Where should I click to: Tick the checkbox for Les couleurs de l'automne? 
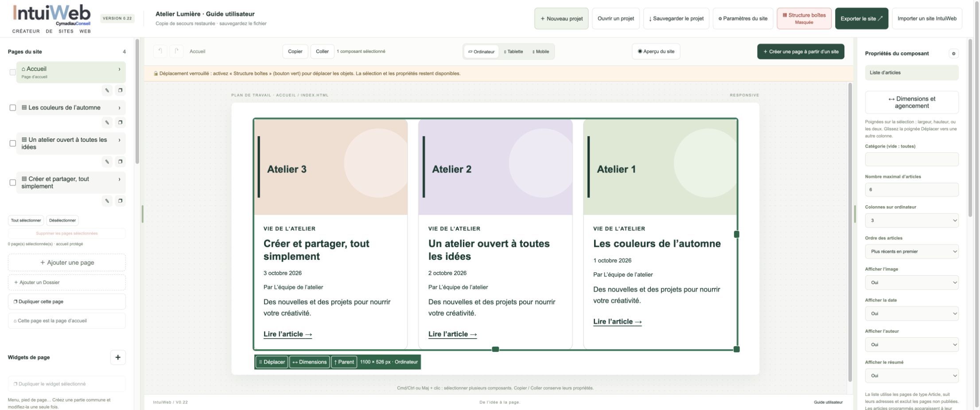tap(13, 108)
